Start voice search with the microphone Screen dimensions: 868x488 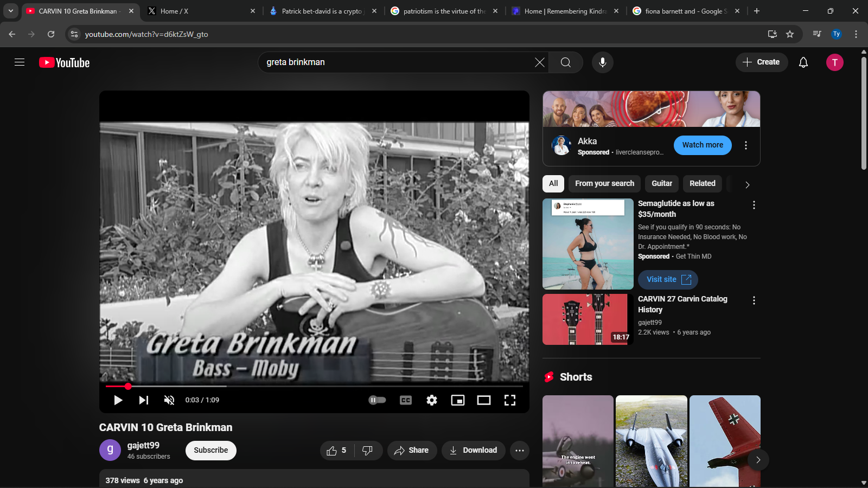click(x=603, y=62)
